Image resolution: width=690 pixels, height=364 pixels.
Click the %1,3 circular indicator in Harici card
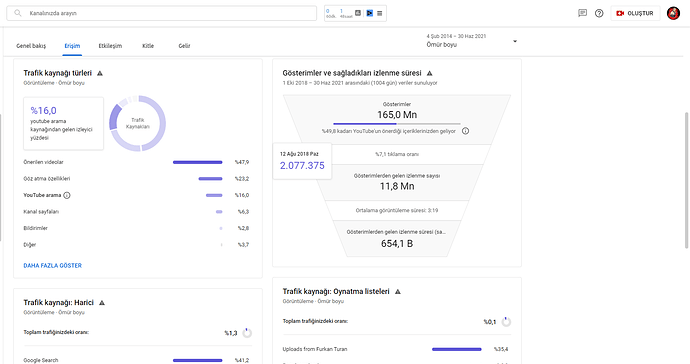(247, 333)
